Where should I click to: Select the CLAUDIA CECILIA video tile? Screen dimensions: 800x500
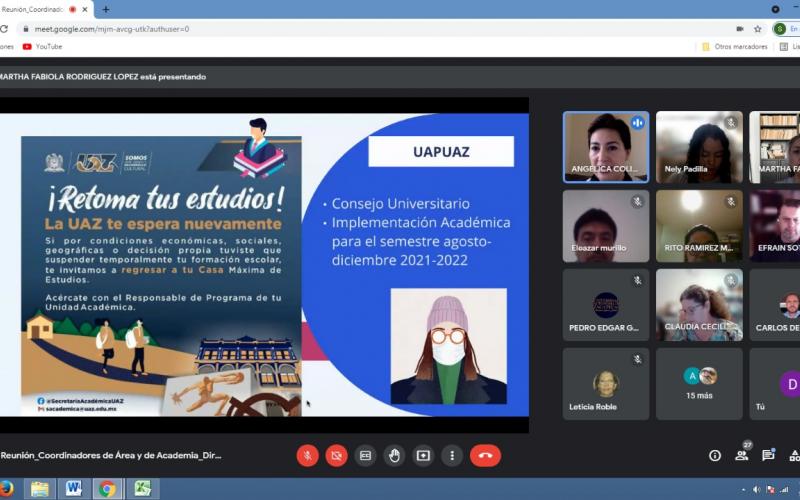[699, 305]
